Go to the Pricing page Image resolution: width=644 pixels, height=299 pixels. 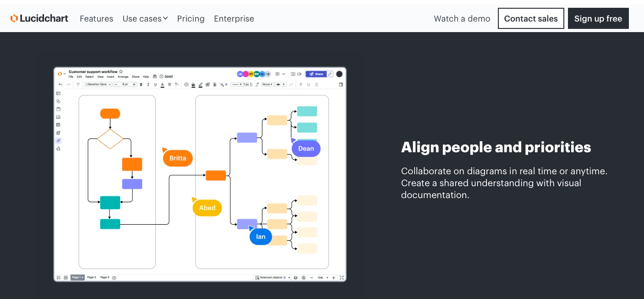pos(191,19)
